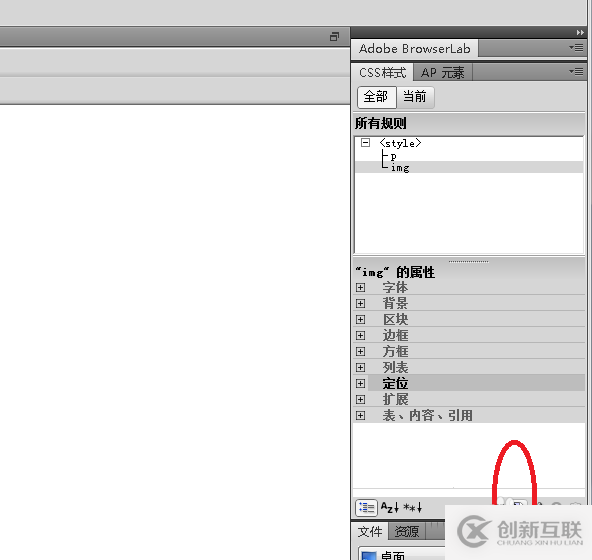The height and width of the screenshot is (560, 592).
Task: Collapse the <style> rule tree
Action: (365, 142)
